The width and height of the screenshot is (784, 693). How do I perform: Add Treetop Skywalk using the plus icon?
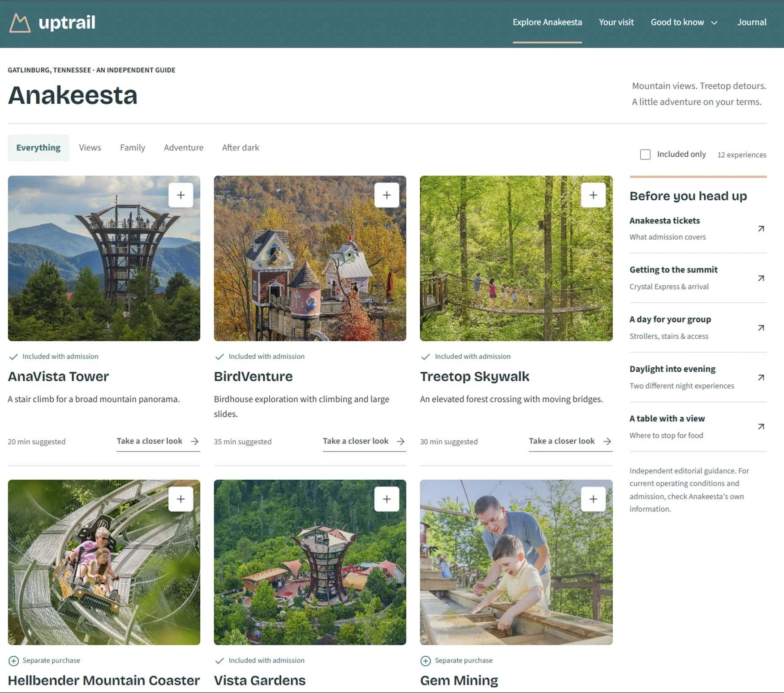pyautogui.click(x=593, y=195)
